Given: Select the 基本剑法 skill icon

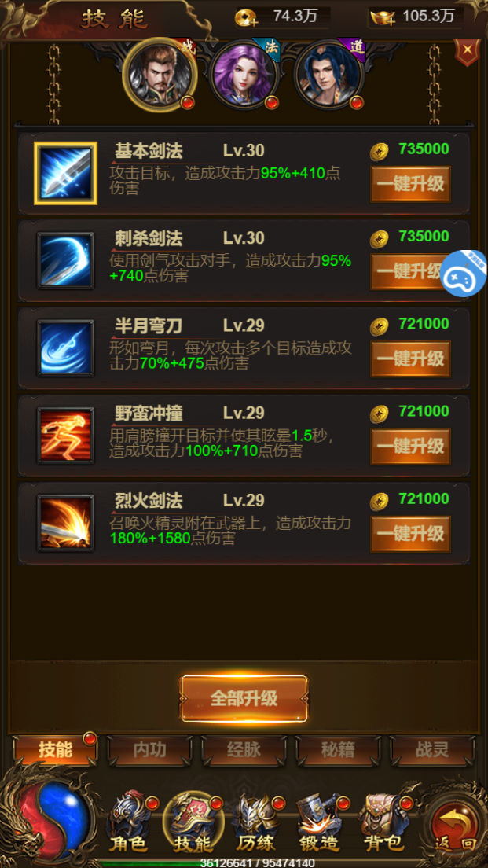Looking at the screenshot, I should (x=65, y=173).
